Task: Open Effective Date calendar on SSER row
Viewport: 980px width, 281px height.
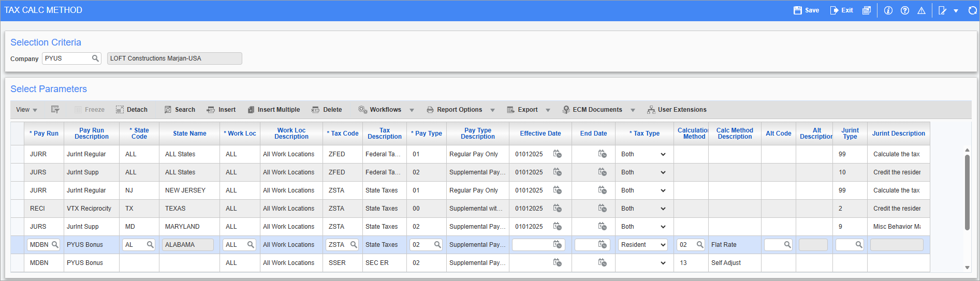Action: coord(558,263)
